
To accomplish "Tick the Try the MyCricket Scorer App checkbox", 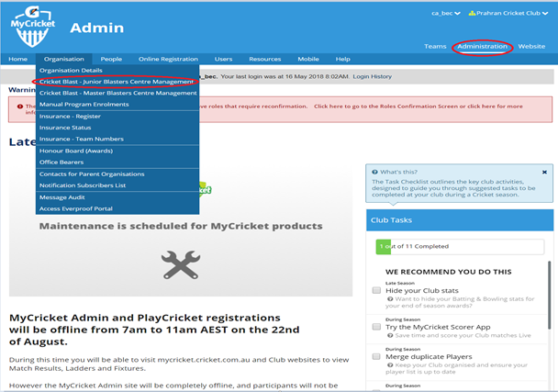I will point(376,327).
